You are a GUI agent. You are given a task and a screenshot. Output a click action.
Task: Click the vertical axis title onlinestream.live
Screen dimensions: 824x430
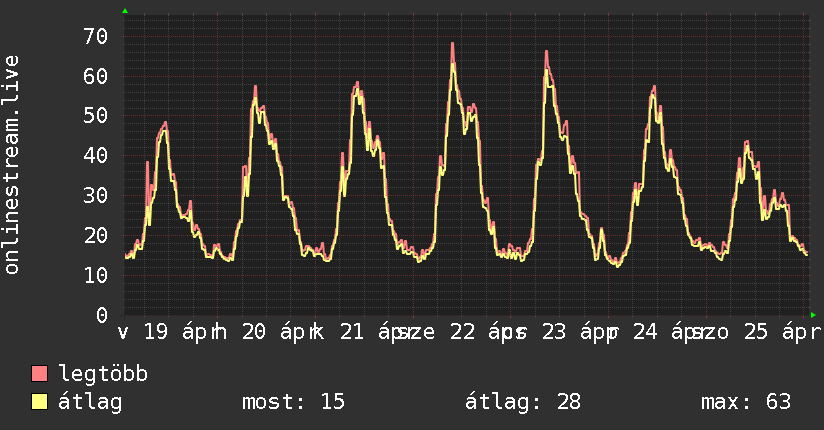(x=11, y=165)
